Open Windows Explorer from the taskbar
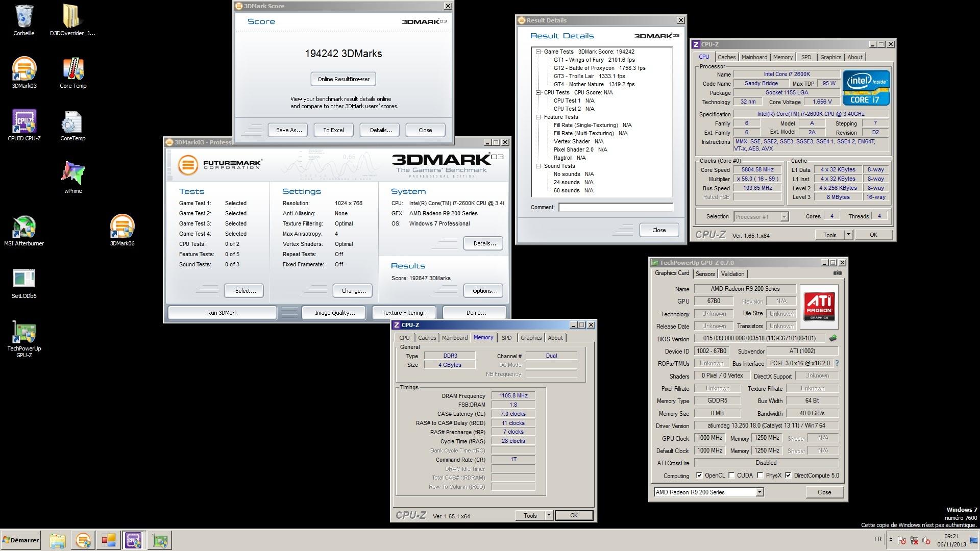This screenshot has height=551, width=980. click(x=58, y=540)
